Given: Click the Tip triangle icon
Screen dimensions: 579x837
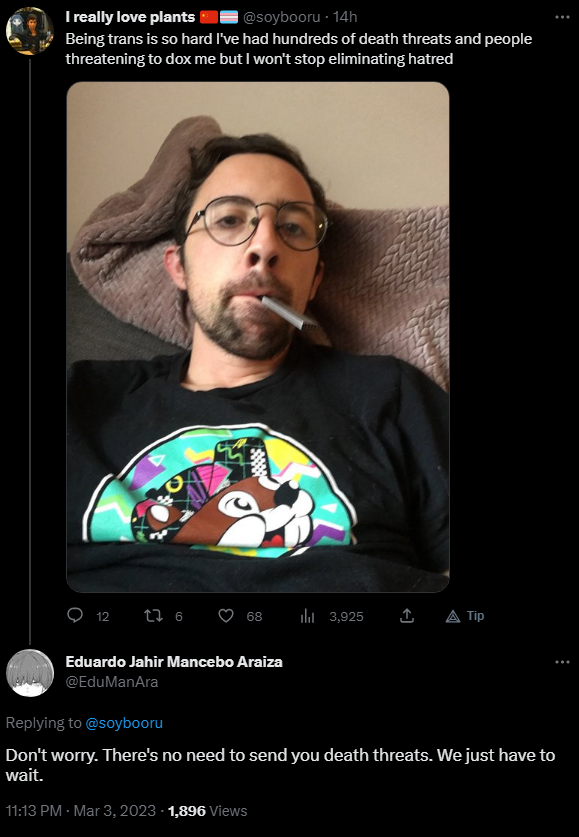Looking at the screenshot, I should (453, 617).
